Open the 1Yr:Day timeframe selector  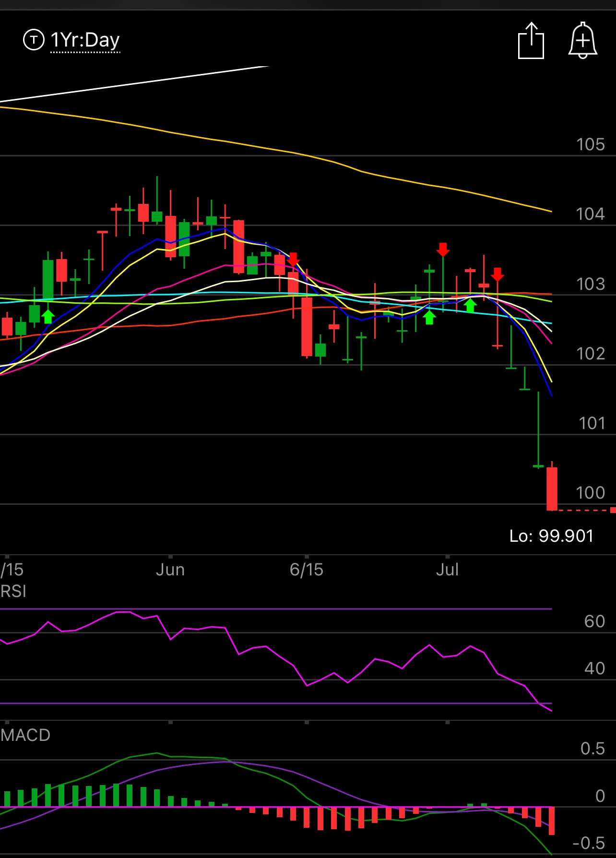85,40
